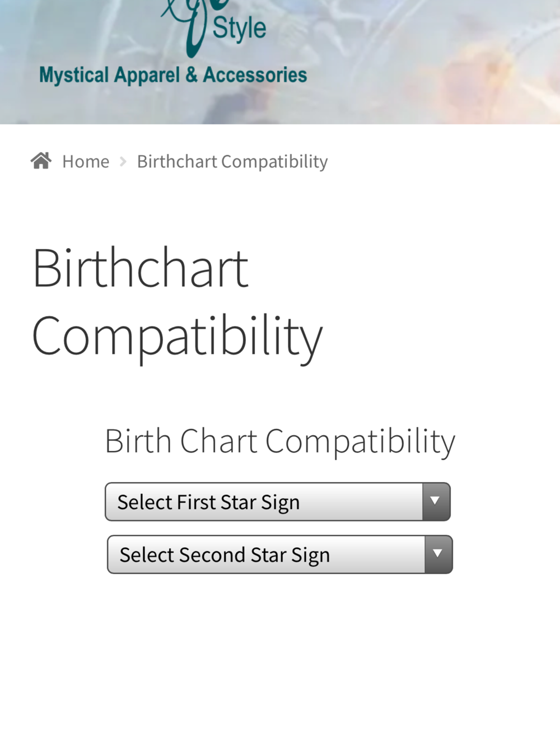Screen dimensions: 560x747
Task: Click the word Accessories in the header tagline
Action: pyautogui.click(x=255, y=75)
